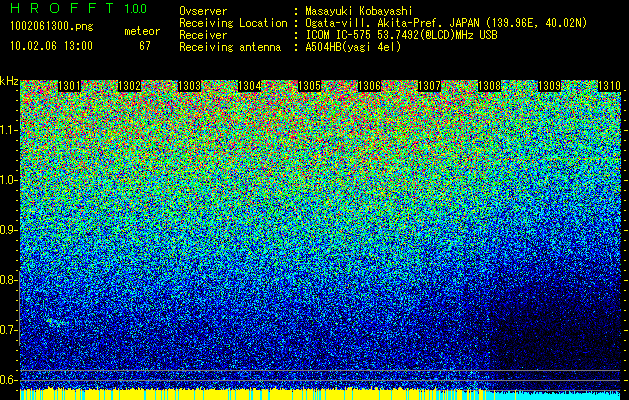Click the 1301 time marker
The width and height of the screenshot is (629, 400).
[x=69, y=86]
